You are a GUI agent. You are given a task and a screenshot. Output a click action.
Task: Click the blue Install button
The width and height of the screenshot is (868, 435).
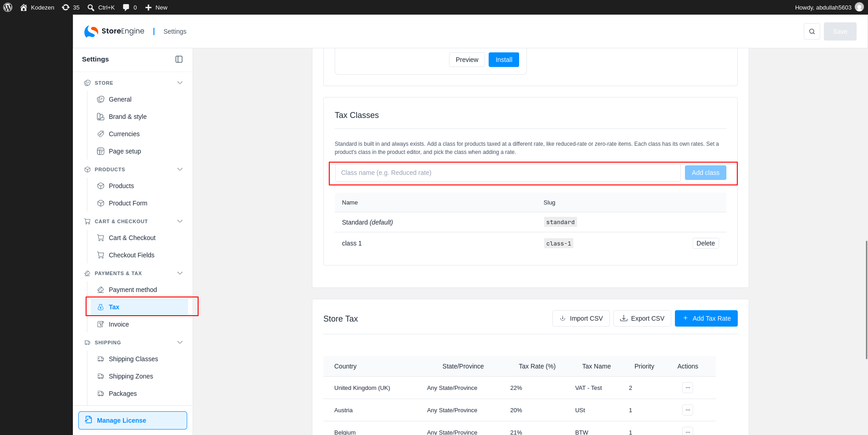click(504, 60)
